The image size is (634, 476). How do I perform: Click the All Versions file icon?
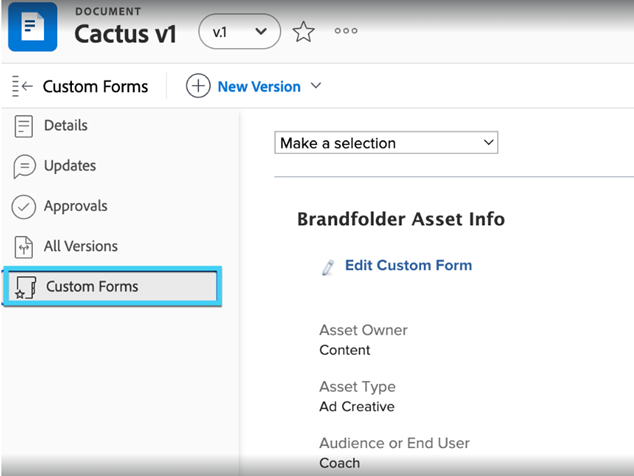(23, 247)
